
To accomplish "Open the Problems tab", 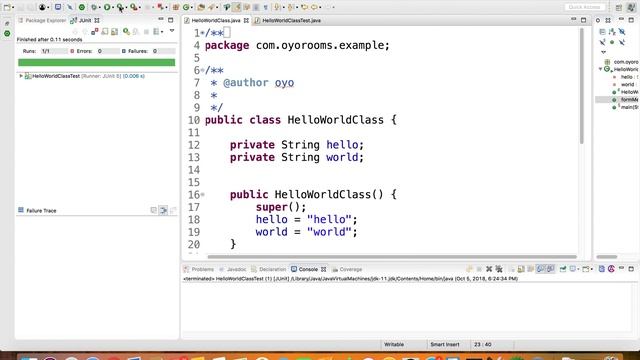I will 199,269.
